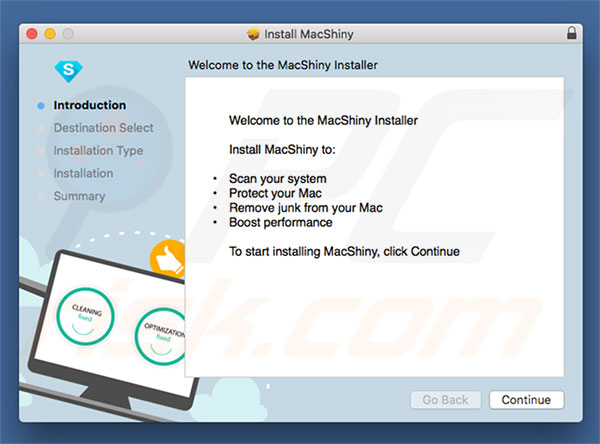Image resolution: width=600 pixels, height=444 pixels.
Task: Click the 'Install MacShiny' window title
Action: pyautogui.click(x=309, y=34)
